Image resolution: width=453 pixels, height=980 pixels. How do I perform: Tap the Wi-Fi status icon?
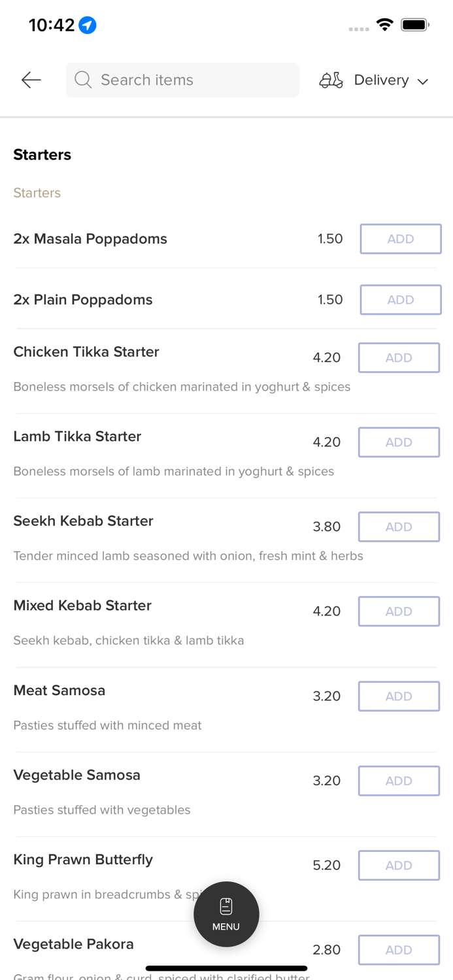point(385,25)
